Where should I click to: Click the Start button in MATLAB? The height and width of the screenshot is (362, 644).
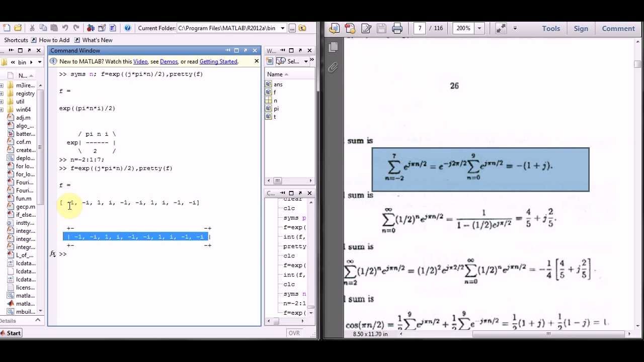click(11, 333)
